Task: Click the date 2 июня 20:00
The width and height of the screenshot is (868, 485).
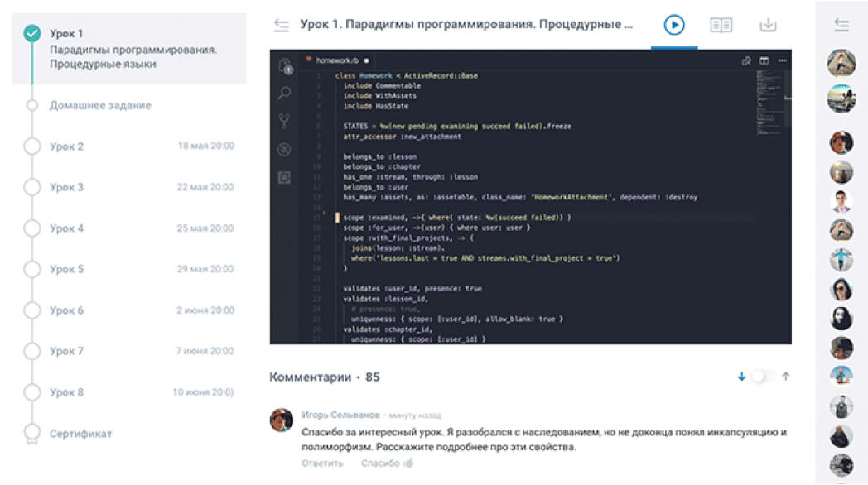Action: tap(205, 310)
